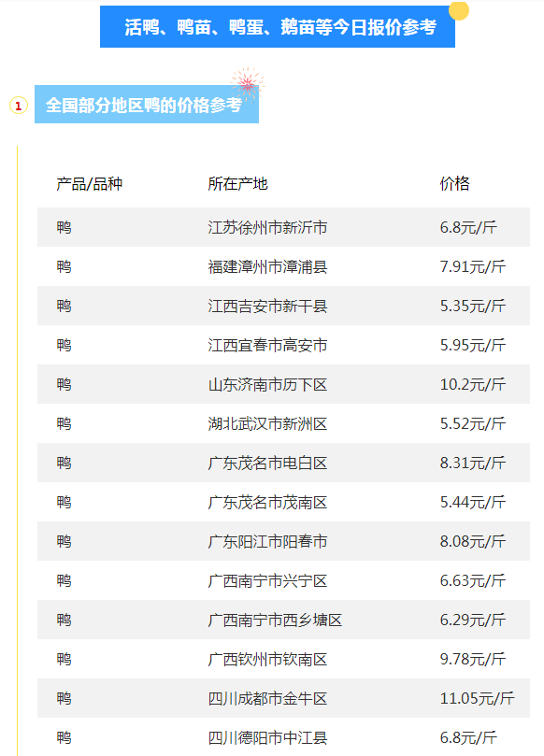
Task: Click the 江苏徐州市新沂市 row
Action: pos(283,227)
